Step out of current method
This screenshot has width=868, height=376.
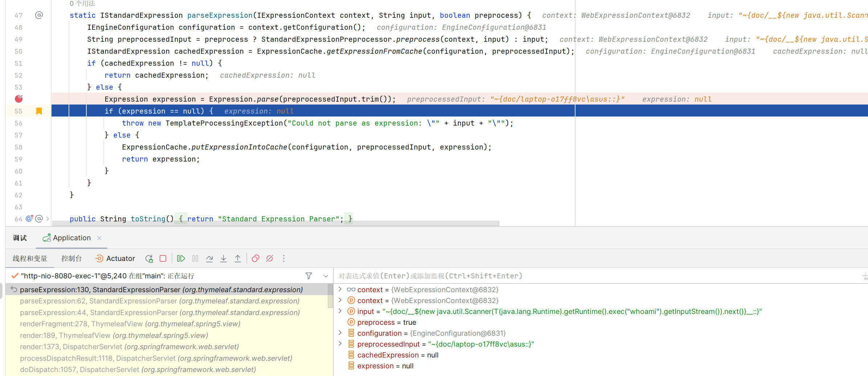[238, 258]
